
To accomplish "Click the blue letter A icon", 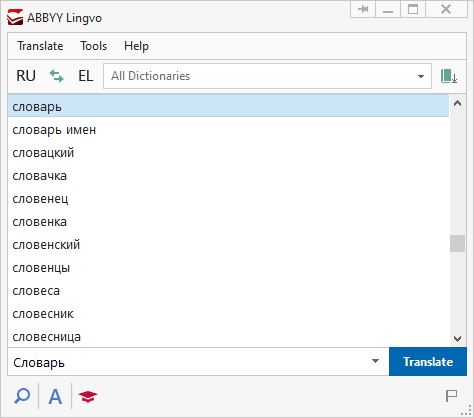I will point(55,396).
